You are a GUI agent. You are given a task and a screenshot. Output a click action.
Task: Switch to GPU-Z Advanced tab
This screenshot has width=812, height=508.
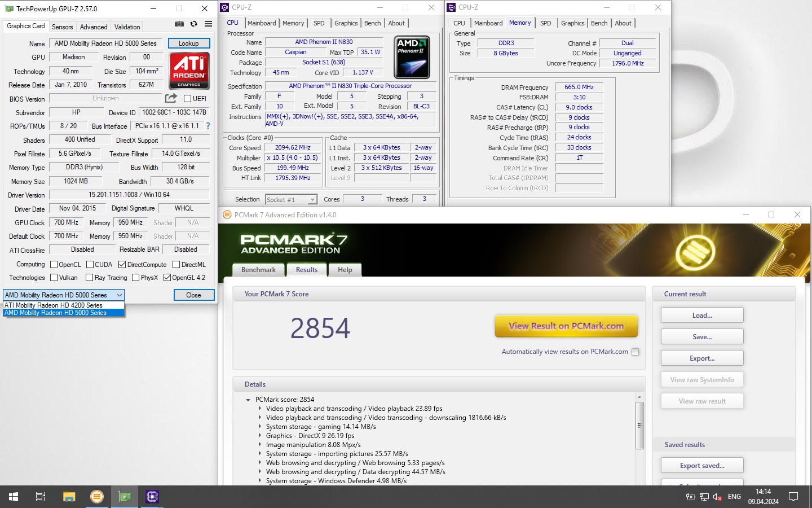point(94,27)
